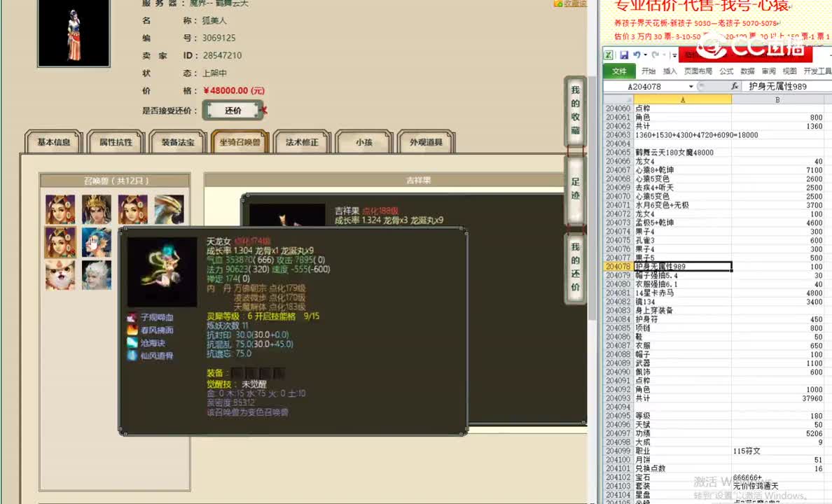The height and width of the screenshot is (504, 832).
Task: Click the 天龙女 pet preview image
Action: pos(162,272)
